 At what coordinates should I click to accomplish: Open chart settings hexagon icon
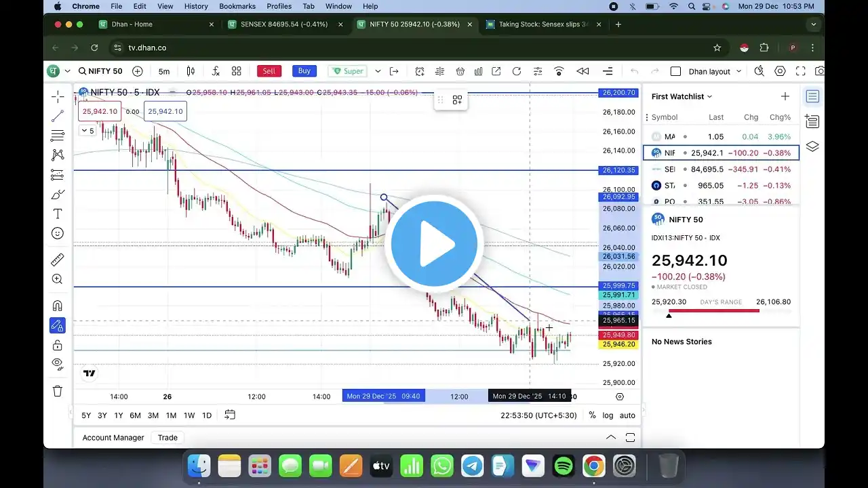780,71
